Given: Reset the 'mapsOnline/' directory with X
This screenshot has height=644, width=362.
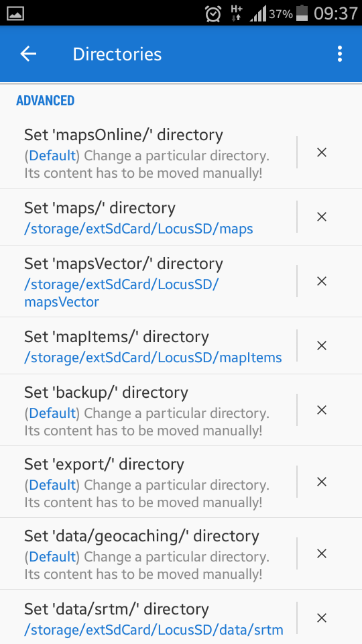Looking at the screenshot, I should pos(322,153).
